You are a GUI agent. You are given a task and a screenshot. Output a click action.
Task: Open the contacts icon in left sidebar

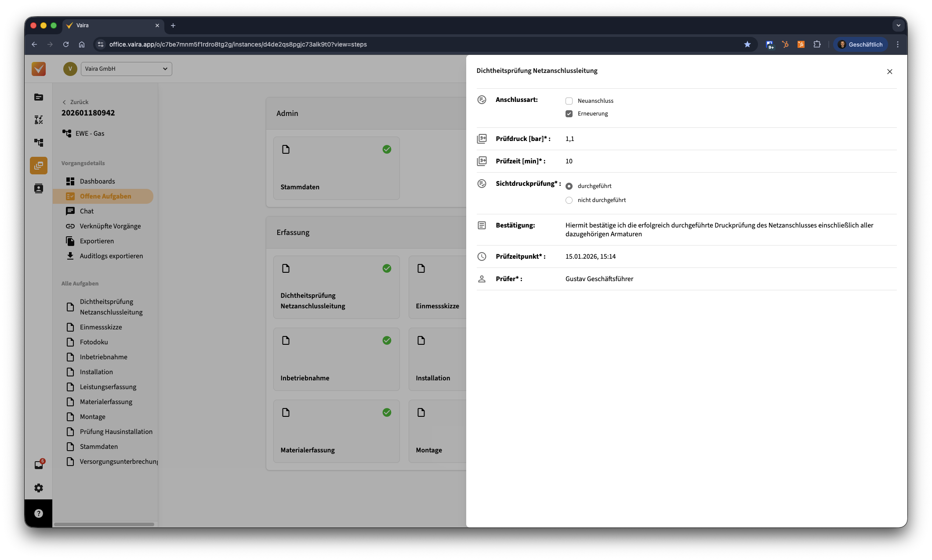(39, 188)
